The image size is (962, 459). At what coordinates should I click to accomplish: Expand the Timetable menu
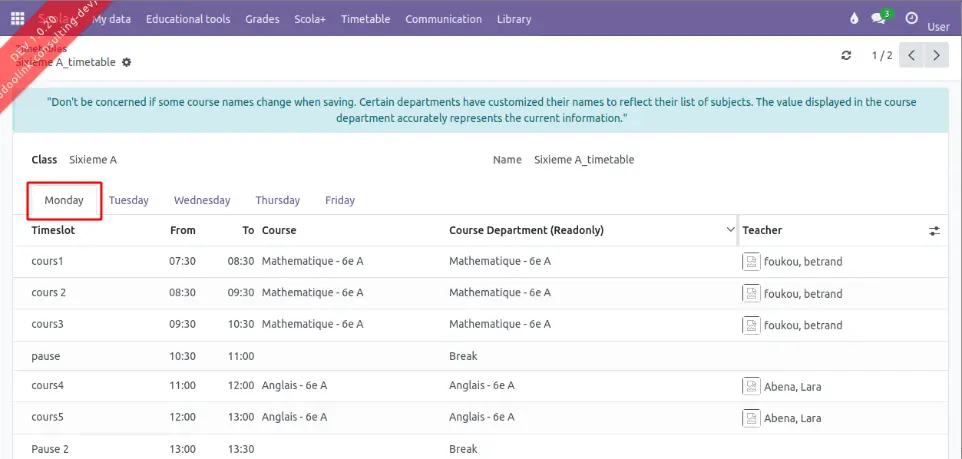pyautogui.click(x=366, y=19)
